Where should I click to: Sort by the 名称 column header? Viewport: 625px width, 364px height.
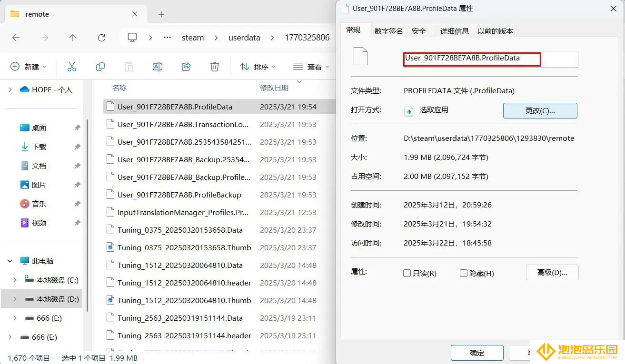point(119,88)
